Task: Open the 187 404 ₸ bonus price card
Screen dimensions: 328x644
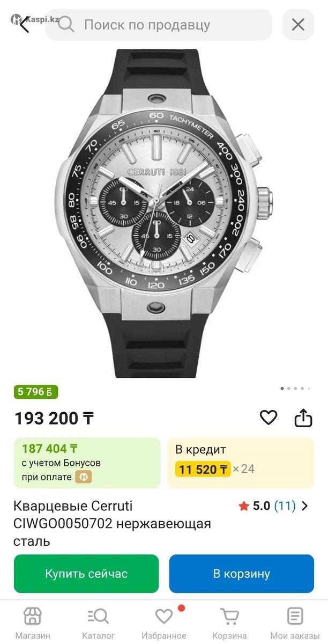Action: (87, 463)
